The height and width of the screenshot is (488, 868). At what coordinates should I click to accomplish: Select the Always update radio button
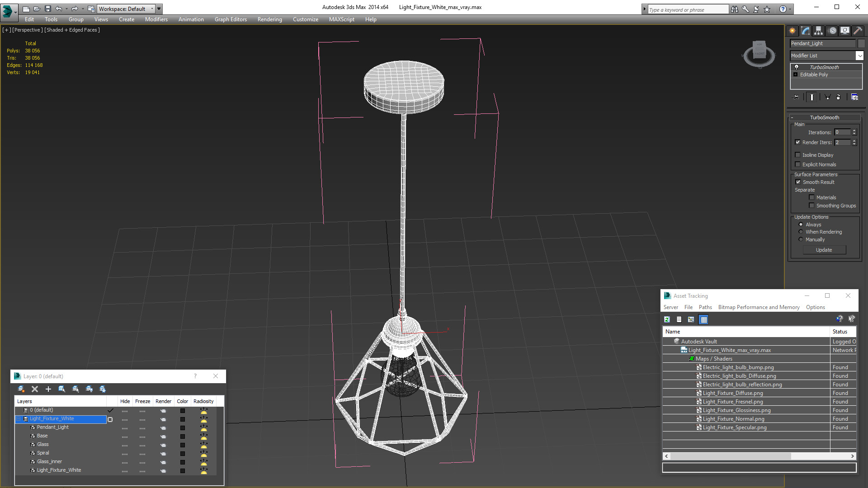coord(801,224)
